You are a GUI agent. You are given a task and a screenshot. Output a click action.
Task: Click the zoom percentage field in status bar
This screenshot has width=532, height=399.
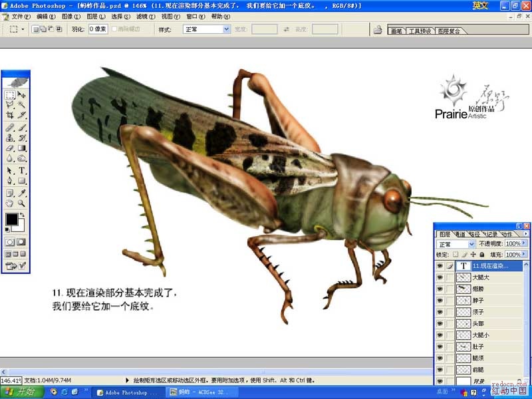pyautogui.click(x=11, y=380)
